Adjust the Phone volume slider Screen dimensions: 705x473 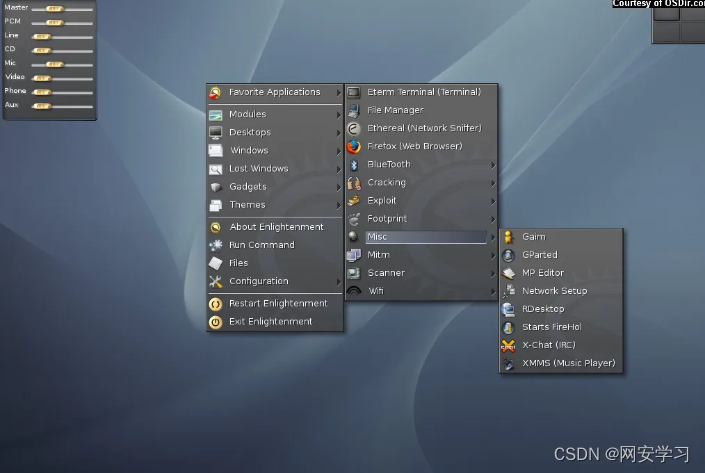42,92
